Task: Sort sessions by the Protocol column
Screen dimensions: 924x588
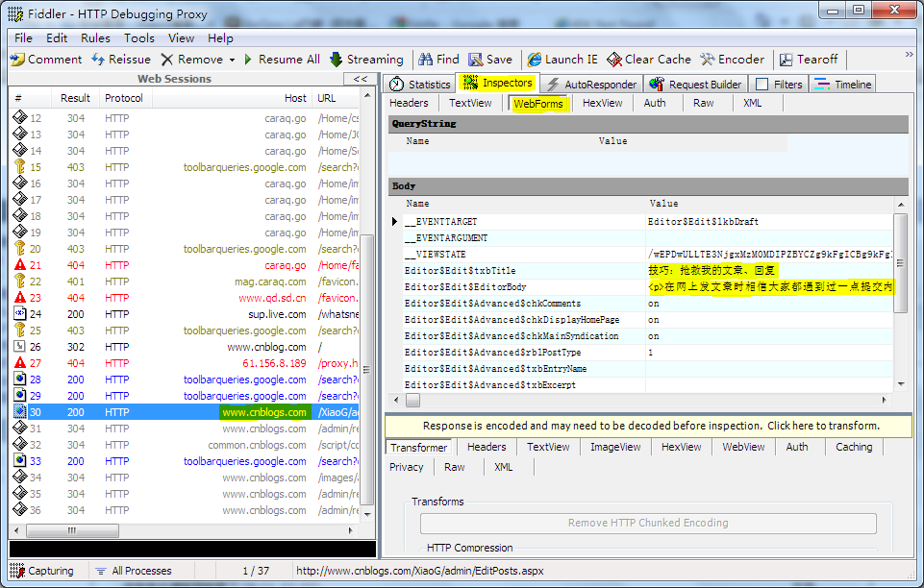Action: coord(124,98)
